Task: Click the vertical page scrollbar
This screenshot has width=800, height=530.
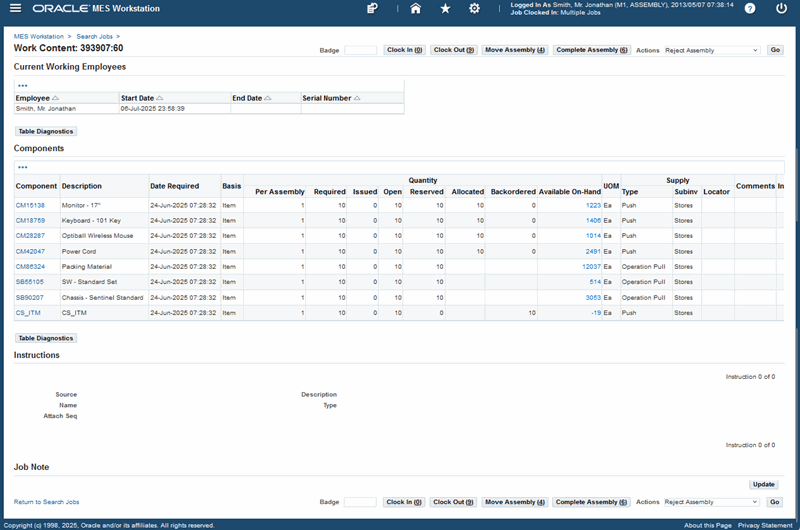Action: pos(797,273)
